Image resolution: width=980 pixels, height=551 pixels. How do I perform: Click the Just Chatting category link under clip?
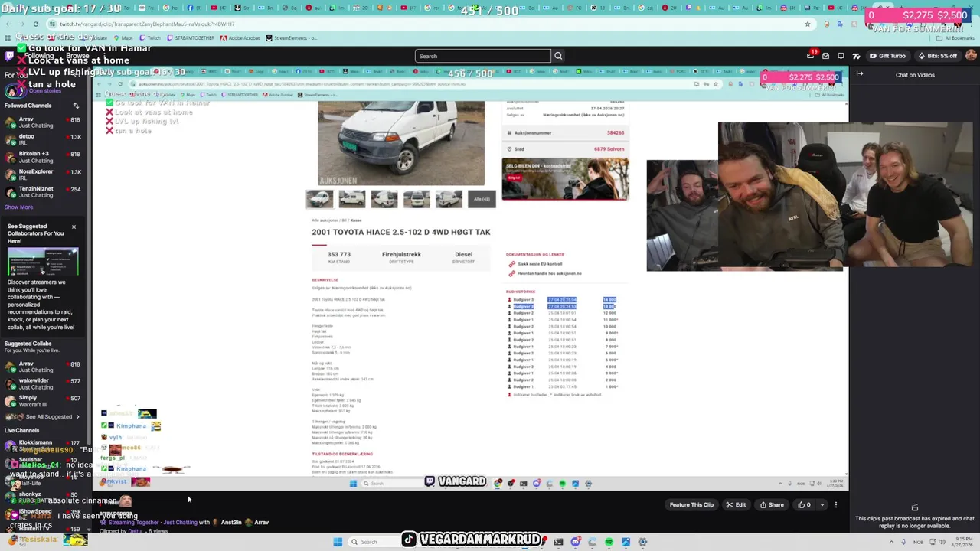[x=181, y=523]
